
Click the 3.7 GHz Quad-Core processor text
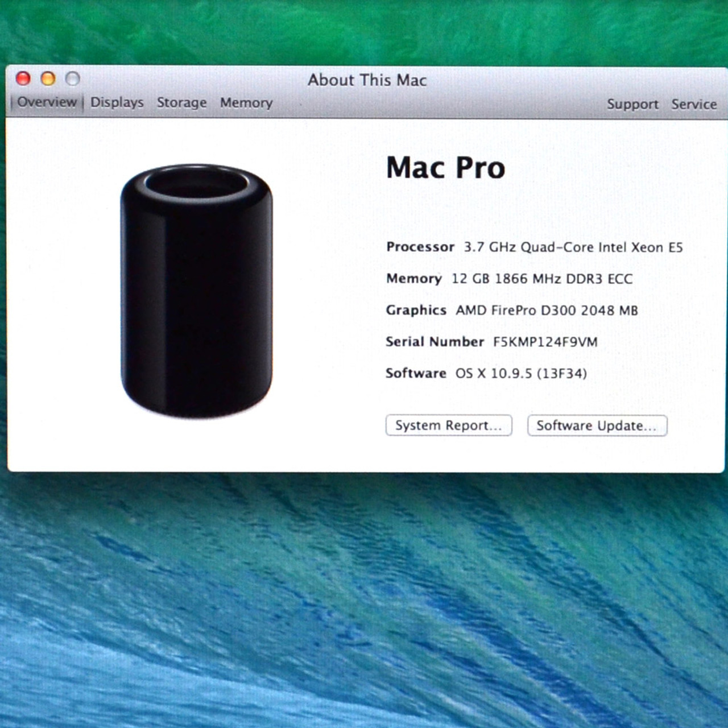[573, 247]
